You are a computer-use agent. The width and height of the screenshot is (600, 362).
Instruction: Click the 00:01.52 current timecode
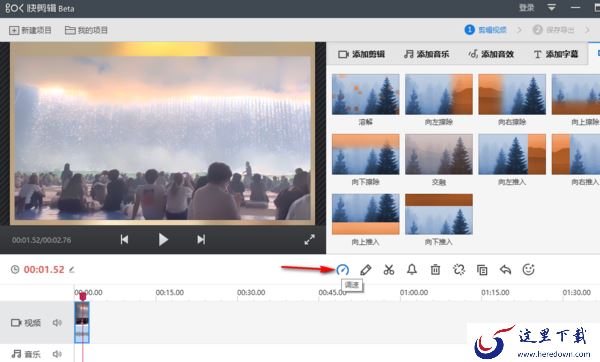pos(44,269)
